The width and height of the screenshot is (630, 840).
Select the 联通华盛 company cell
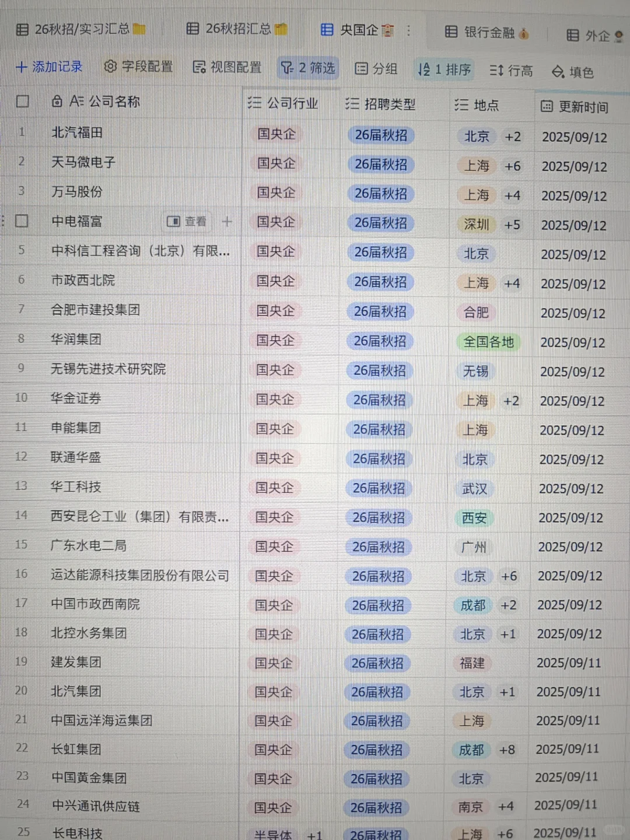point(76,457)
